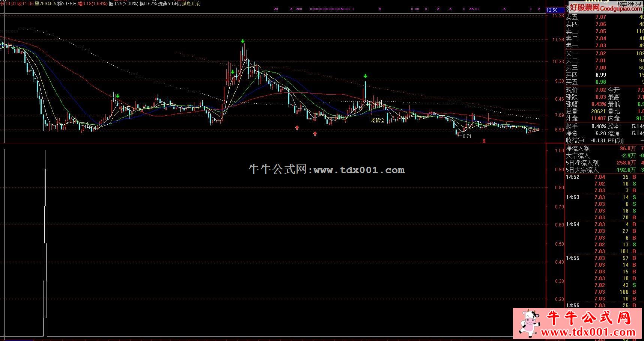This screenshot has width=644, height=341.
Task: Click the dollar sign marker below the price chart
Action: [x=484, y=141]
